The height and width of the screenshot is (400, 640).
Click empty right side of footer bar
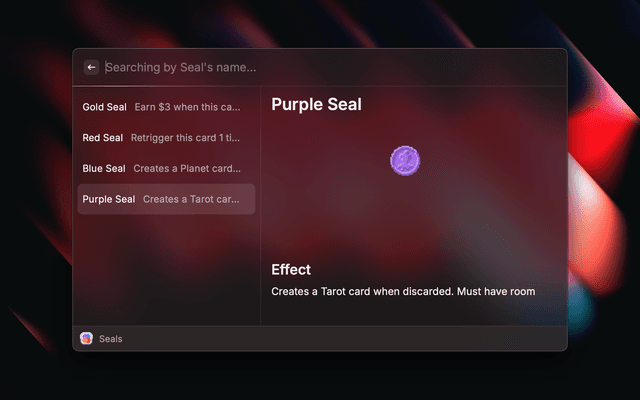click(x=400, y=339)
